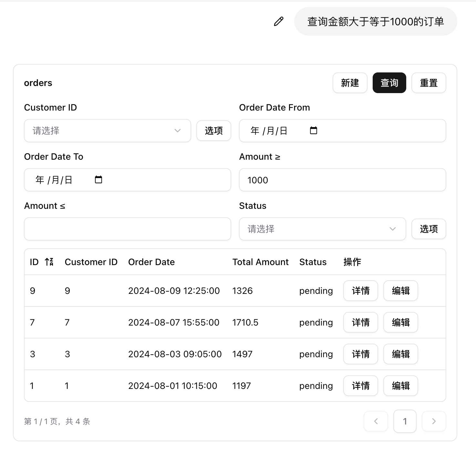The width and height of the screenshot is (476, 450).
Task: Select page 1 in pagination
Action: coord(405,421)
